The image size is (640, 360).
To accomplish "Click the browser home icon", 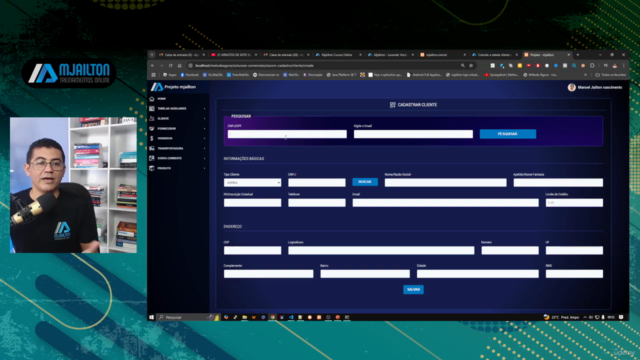I will pyautogui.click(x=180, y=65).
